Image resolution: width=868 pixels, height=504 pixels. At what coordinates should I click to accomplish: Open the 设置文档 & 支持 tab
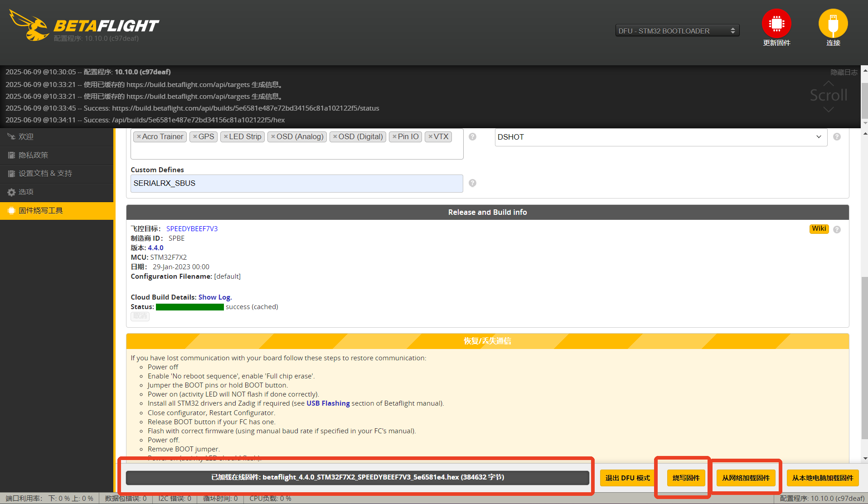point(57,174)
